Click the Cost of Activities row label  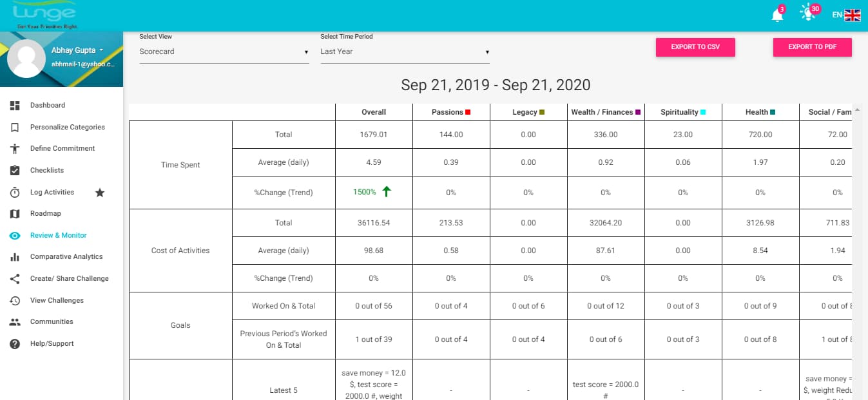(180, 251)
